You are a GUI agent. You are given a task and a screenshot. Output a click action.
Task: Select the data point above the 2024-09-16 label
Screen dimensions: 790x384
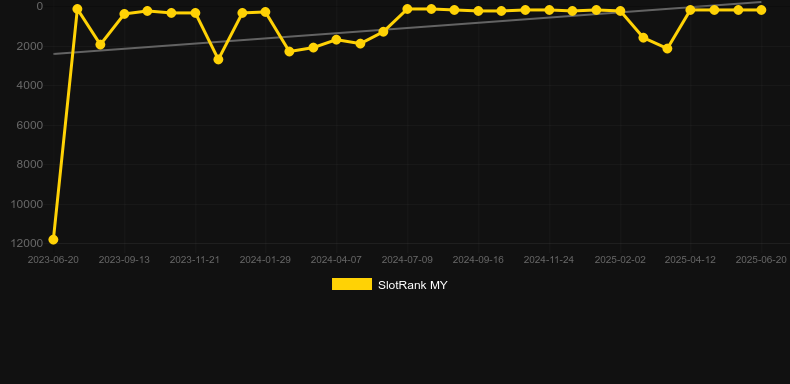tap(478, 11)
